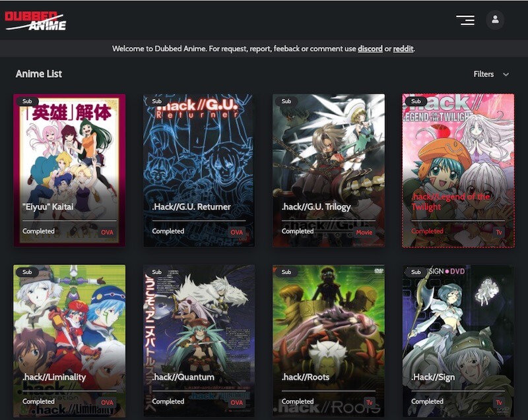Open the .hack//G.U. Trilogy title
Screen dimensions: 528x420
coord(316,207)
